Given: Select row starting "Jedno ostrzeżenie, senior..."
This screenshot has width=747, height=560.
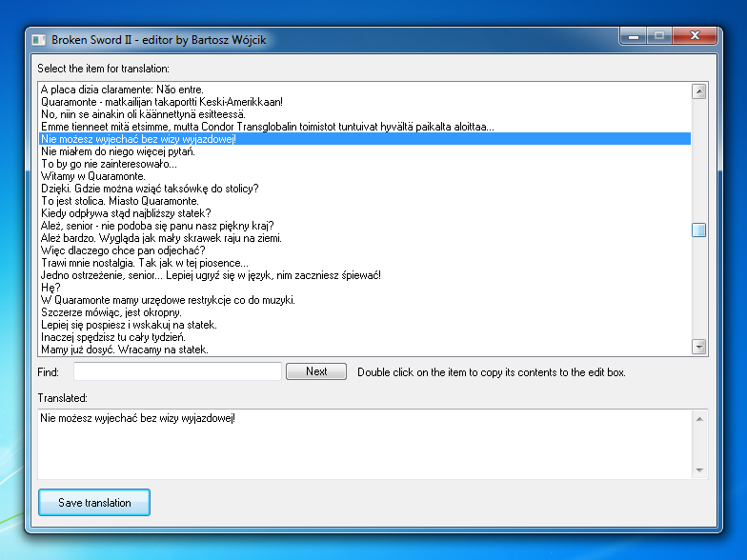Looking at the screenshot, I should point(364,275).
